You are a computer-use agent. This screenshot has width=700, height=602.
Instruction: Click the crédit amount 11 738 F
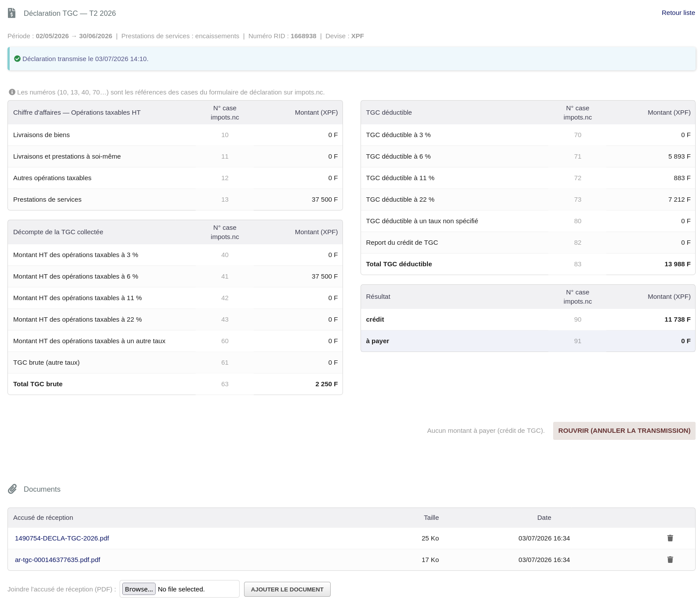677,319
